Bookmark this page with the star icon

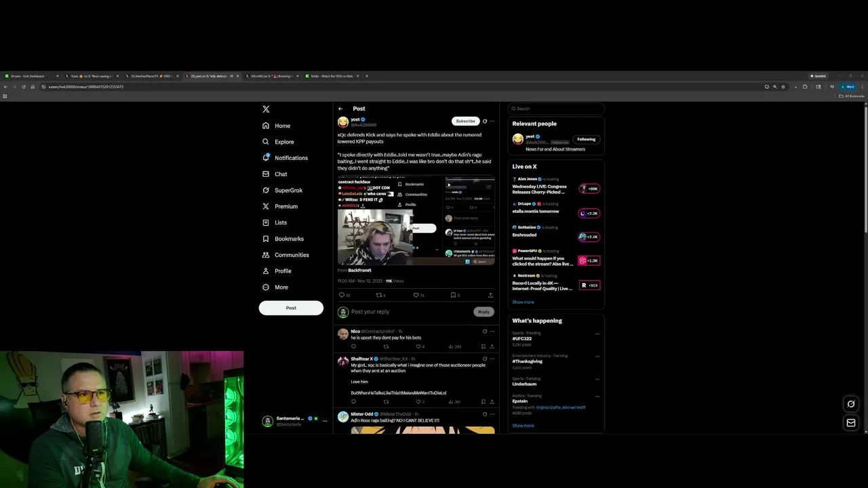(783, 87)
